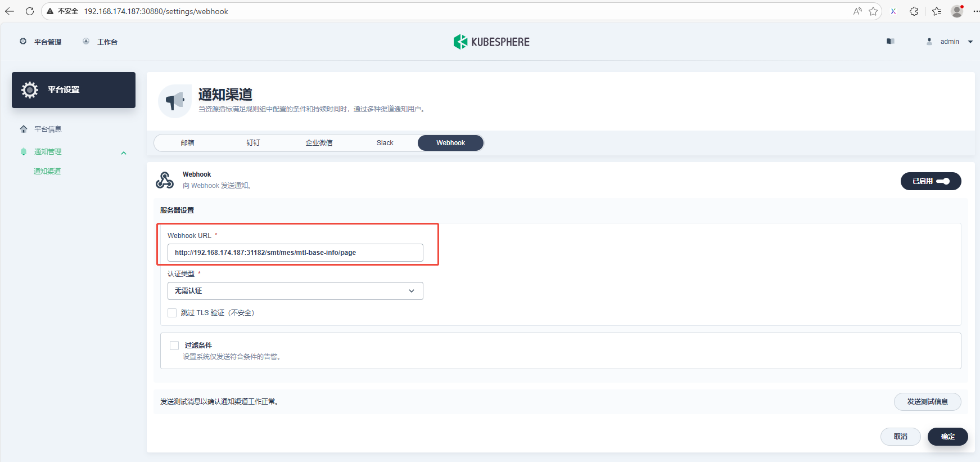This screenshot has height=462, width=980.
Task: Click the favorites star icon in address bar
Action: 873,11
